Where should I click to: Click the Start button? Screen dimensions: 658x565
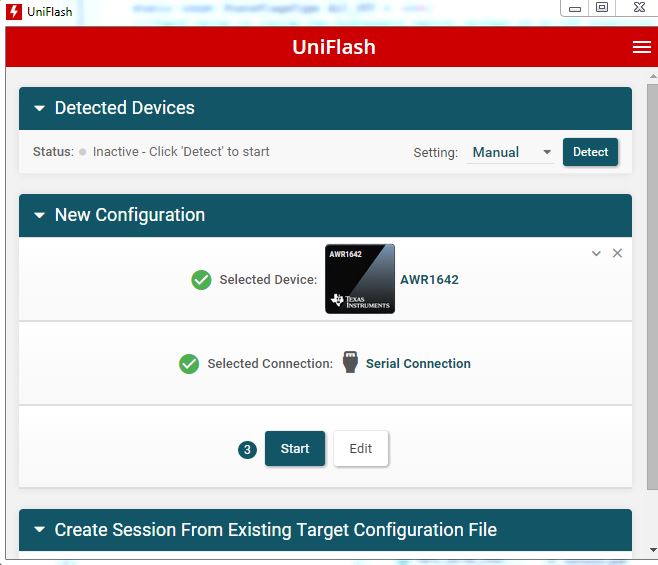[x=295, y=449]
